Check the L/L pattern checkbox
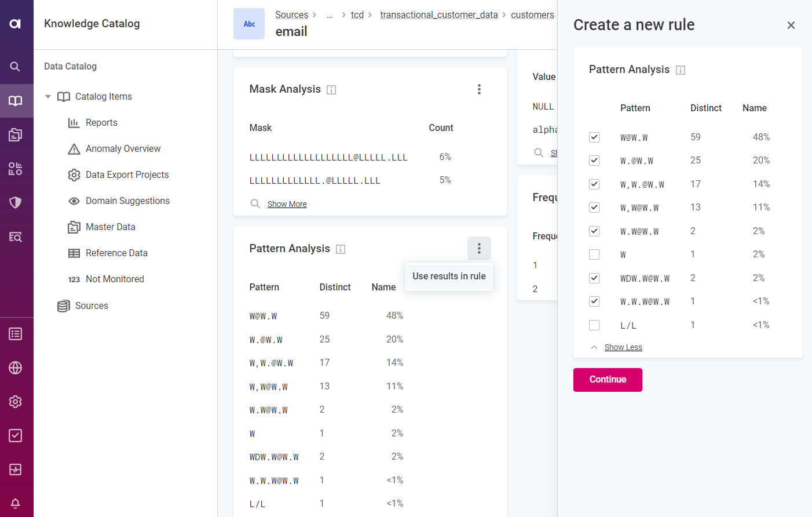Image resolution: width=812 pixels, height=517 pixels. 594,325
